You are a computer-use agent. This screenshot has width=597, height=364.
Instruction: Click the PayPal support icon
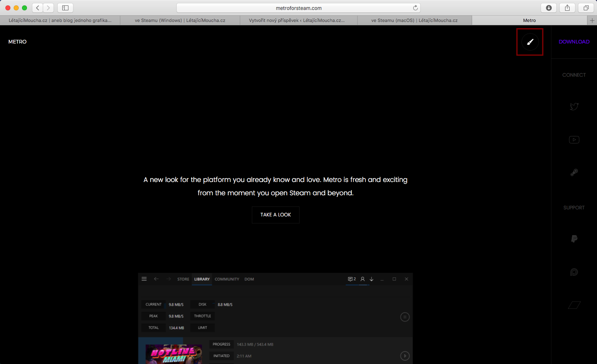574,239
